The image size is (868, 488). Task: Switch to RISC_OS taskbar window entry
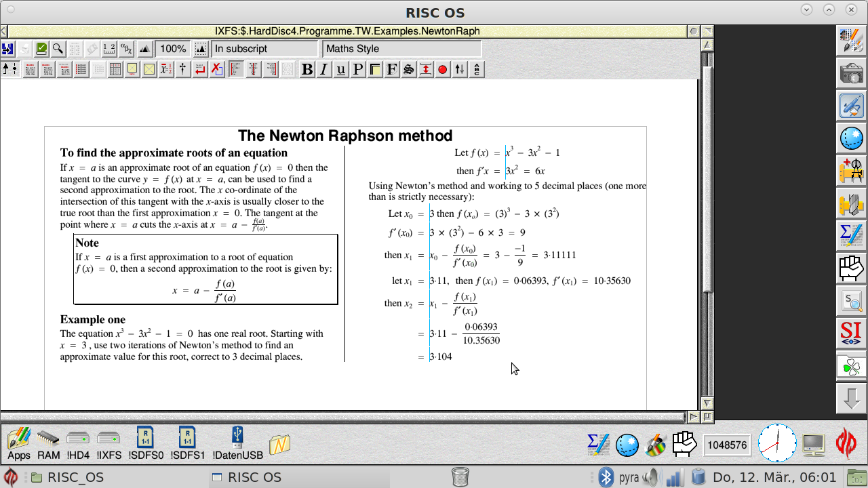pos(66,477)
